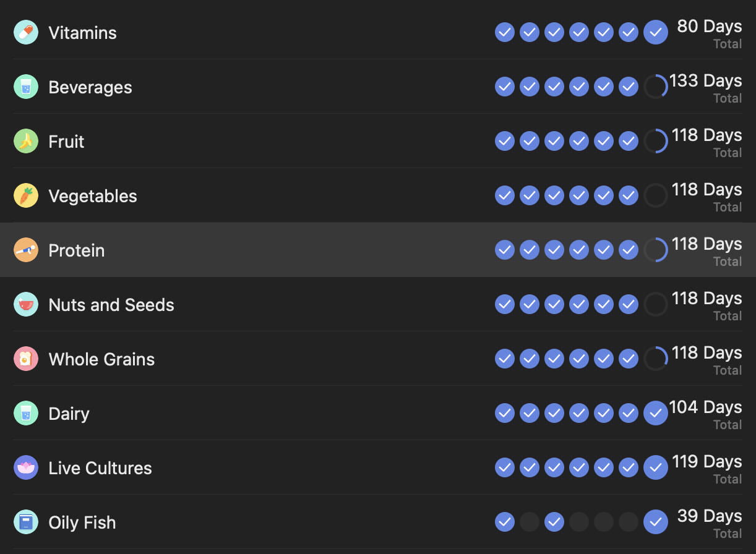Click the Live Cultures lotus icon

(26, 467)
